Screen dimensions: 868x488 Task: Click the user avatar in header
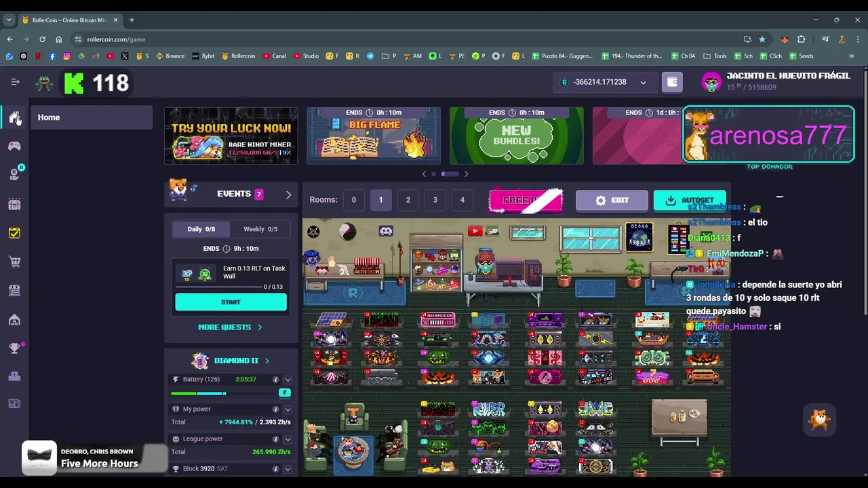711,82
